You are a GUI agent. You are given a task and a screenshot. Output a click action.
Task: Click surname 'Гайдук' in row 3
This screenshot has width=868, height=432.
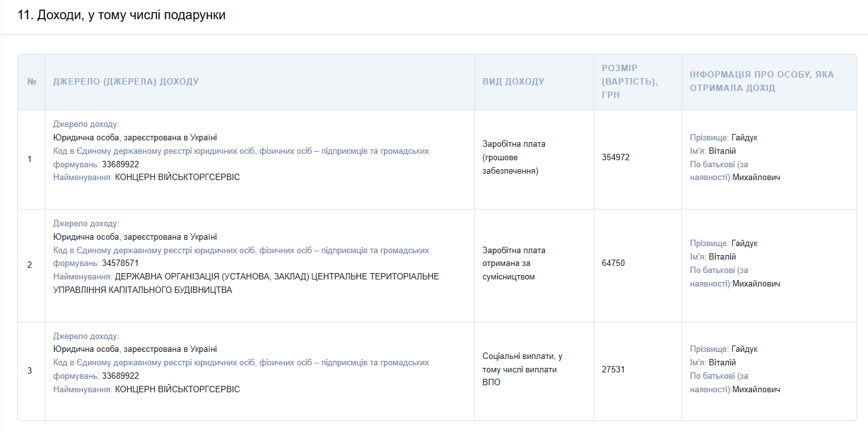click(744, 349)
